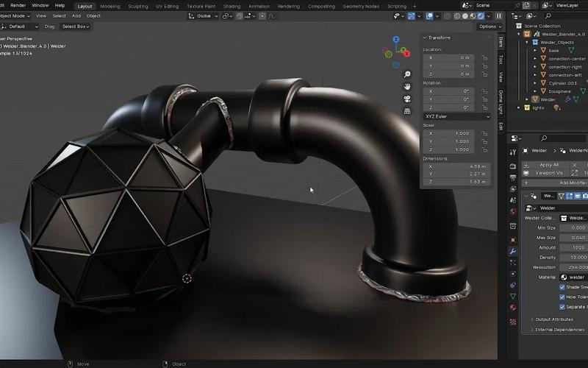Toggle the Hole Tolerant checkbox

[562, 297]
